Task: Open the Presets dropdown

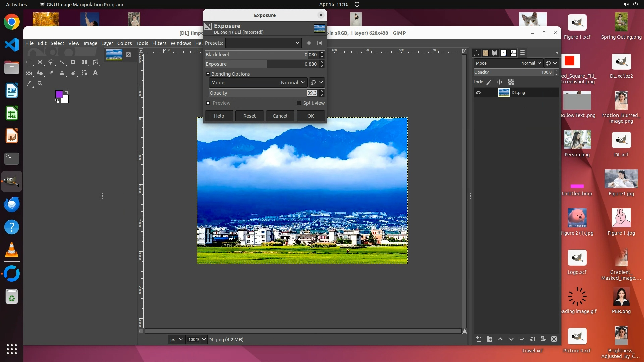Action: 263,43
